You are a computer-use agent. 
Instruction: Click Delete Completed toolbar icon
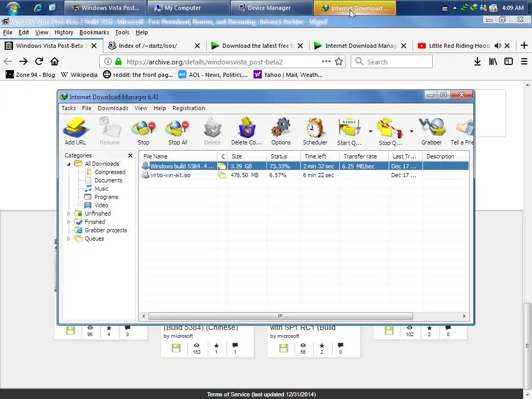coord(246,131)
